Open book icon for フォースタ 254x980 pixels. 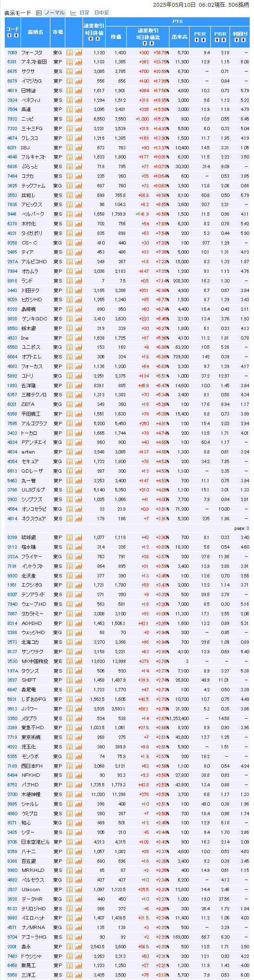click(70, 52)
